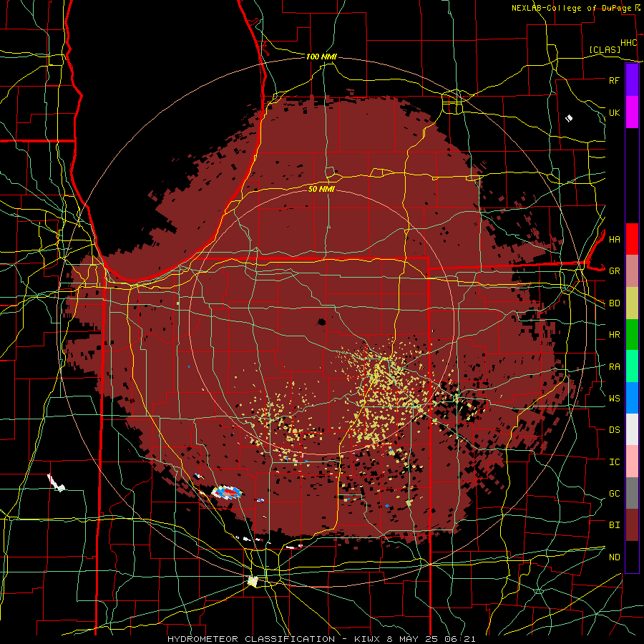The image size is (644, 644).
Task: Click the 06:21 timestamp
Action: click(x=462, y=639)
